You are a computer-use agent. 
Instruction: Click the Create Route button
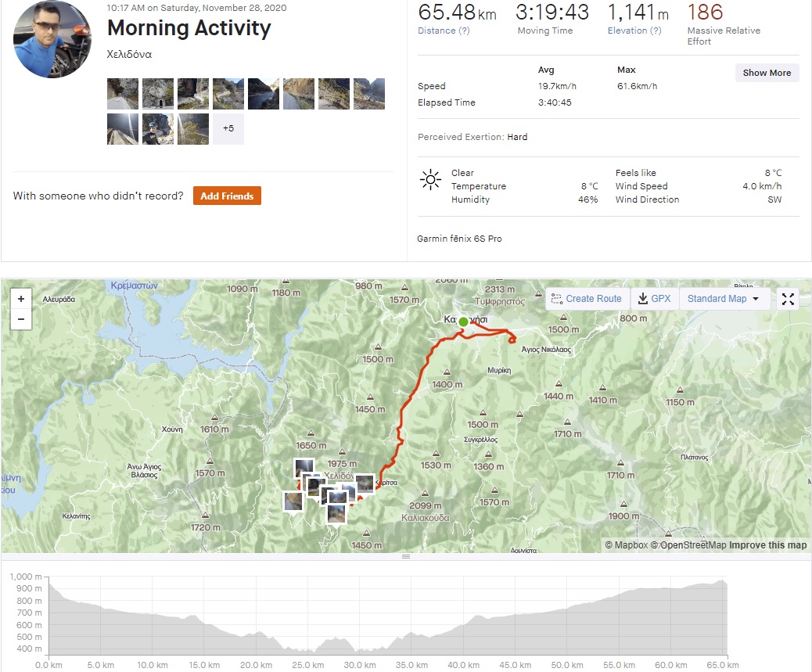click(586, 299)
